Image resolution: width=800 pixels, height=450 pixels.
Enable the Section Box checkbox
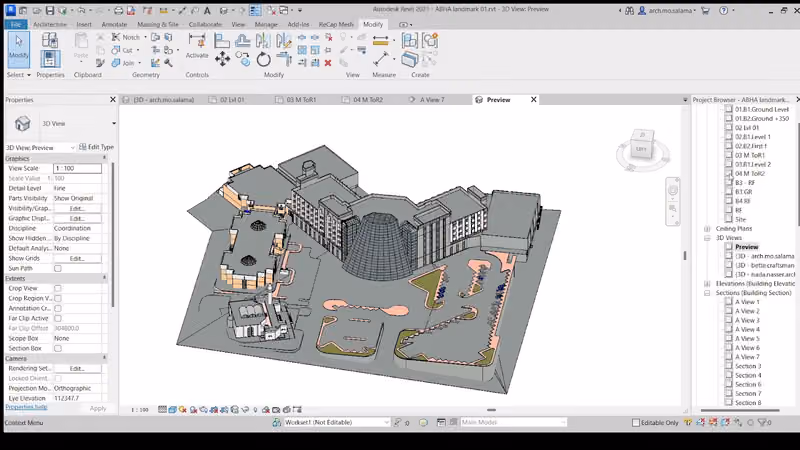tap(58, 348)
